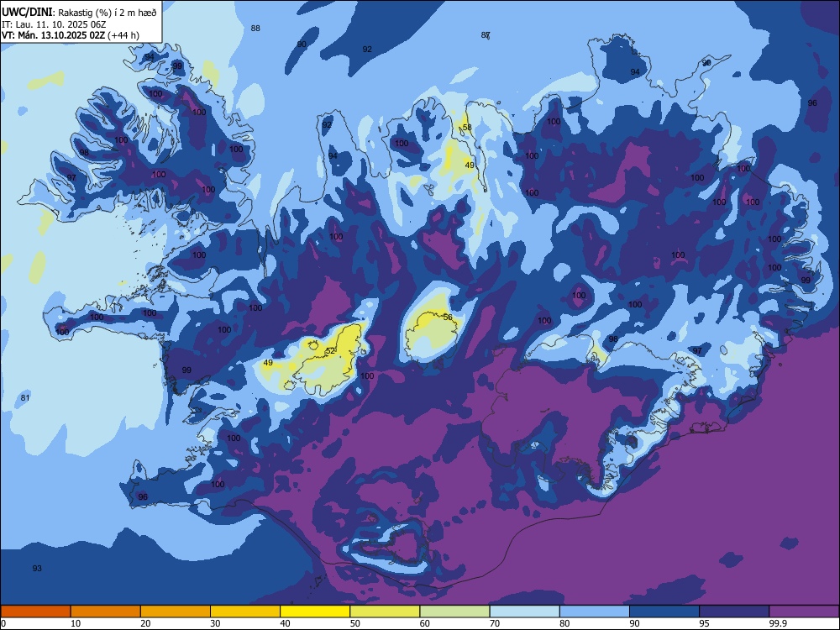Click the '99.9' legend scale label

click(778, 623)
